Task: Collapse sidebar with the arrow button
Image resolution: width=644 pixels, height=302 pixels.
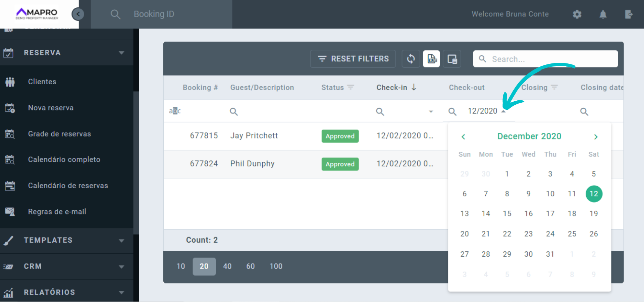Action: tap(78, 14)
